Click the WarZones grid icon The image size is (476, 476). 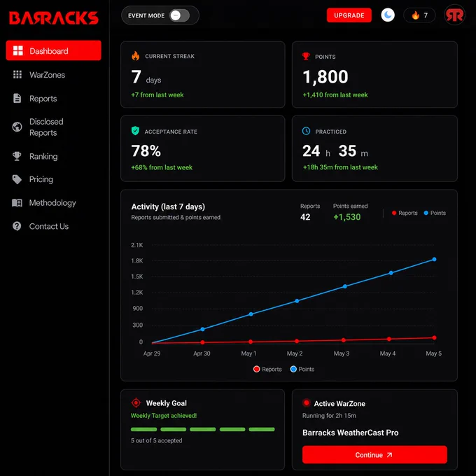17,74
